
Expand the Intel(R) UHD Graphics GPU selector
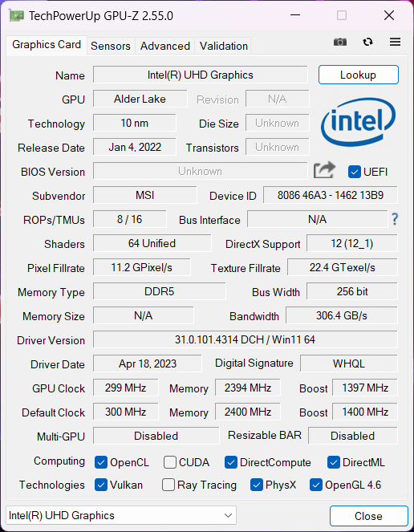[121, 516]
